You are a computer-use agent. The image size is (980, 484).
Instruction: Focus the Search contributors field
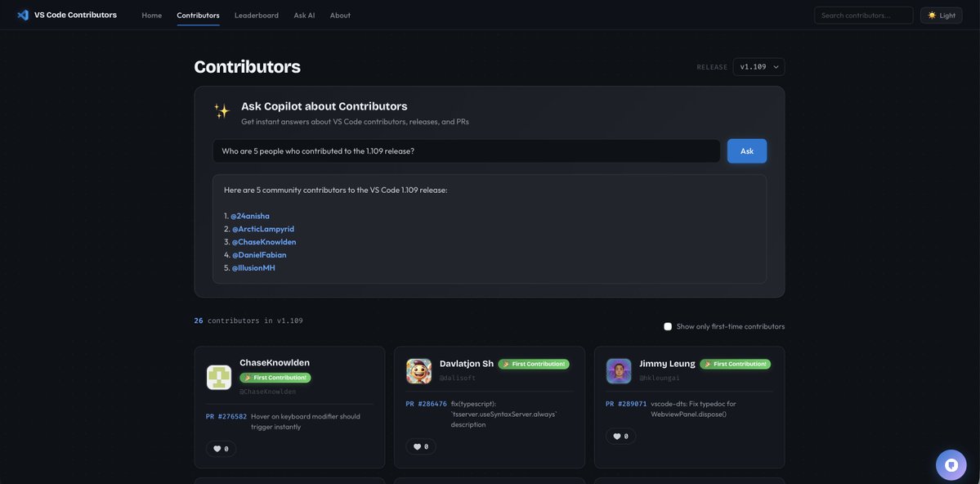click(x=863, y=15)
